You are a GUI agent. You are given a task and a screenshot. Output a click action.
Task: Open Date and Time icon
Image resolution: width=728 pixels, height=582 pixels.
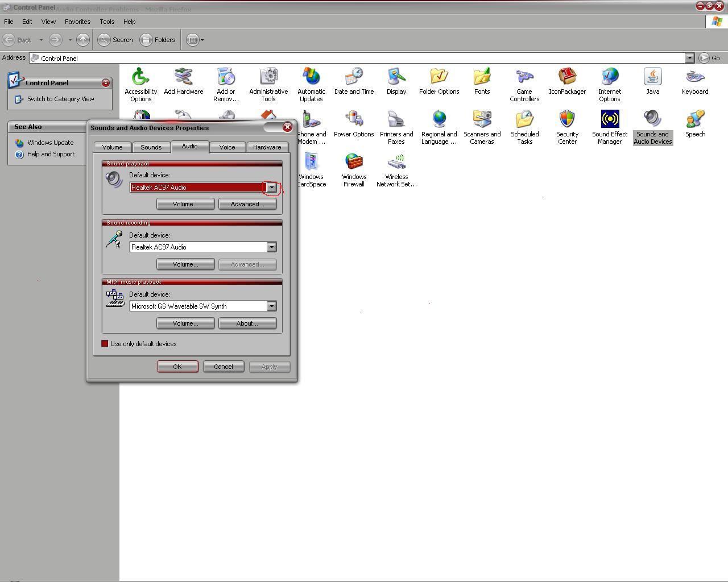354,81
